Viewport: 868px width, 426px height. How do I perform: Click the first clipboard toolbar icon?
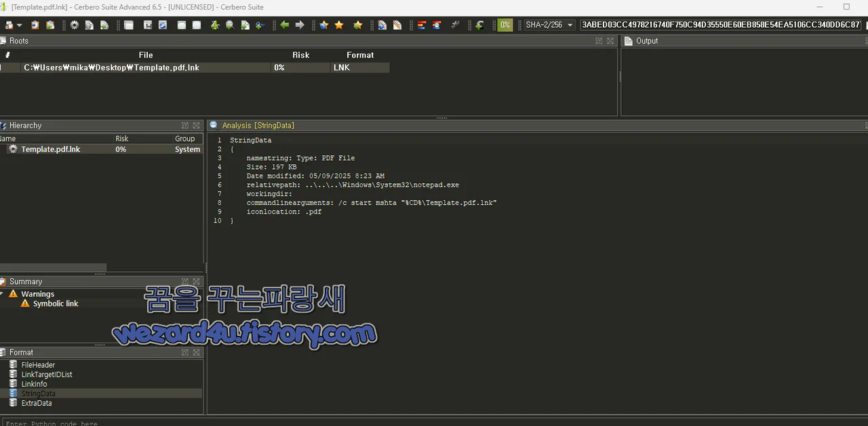[35, 25]
